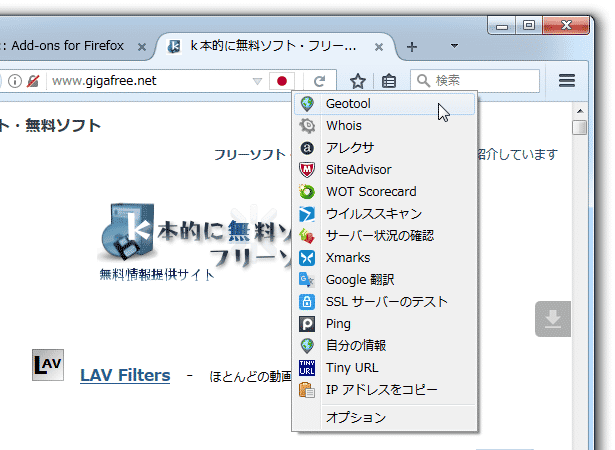Select サーバー状況の確認 menu entry
Screen dimensions: 615x450
(384, 236)
